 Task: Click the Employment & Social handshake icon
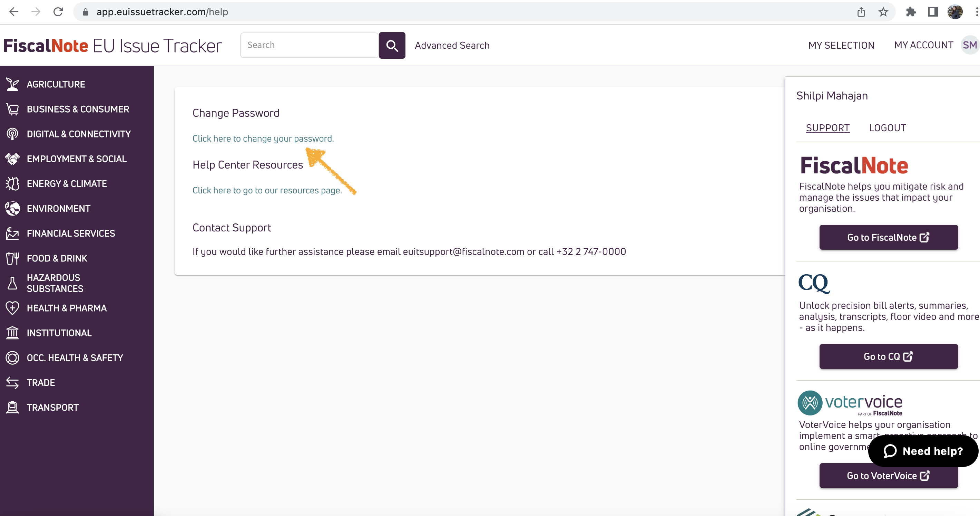tap(12, 159)
